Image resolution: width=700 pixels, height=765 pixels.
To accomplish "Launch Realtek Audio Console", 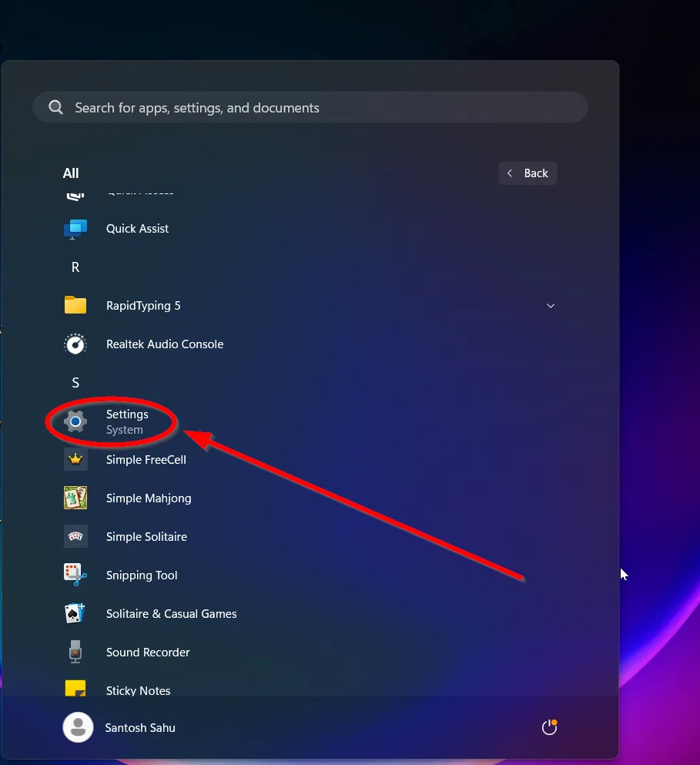I will (x=164, y=344).
